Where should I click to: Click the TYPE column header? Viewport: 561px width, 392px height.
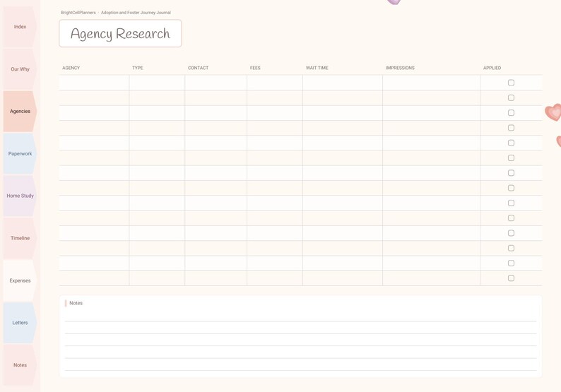(x=137, y=68)
